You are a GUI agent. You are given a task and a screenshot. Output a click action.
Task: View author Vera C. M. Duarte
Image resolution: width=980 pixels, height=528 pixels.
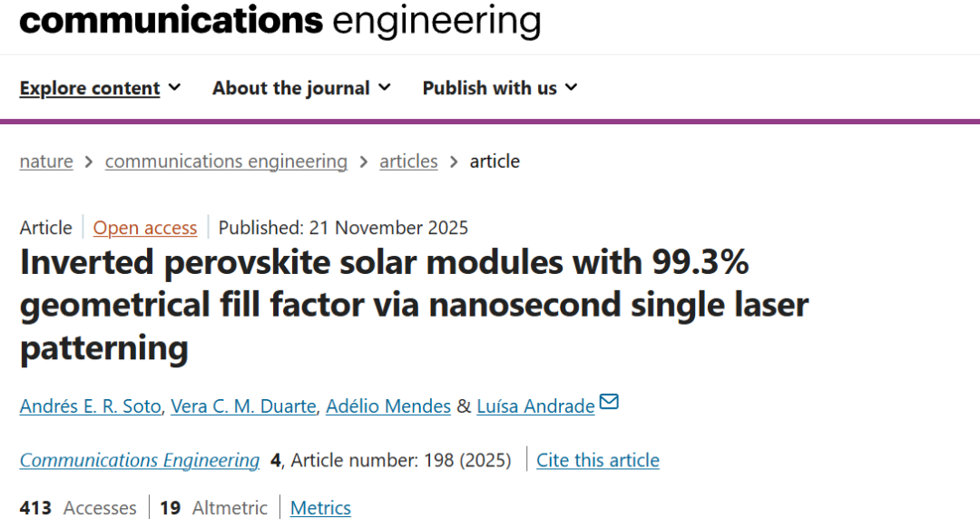(245, 406)
